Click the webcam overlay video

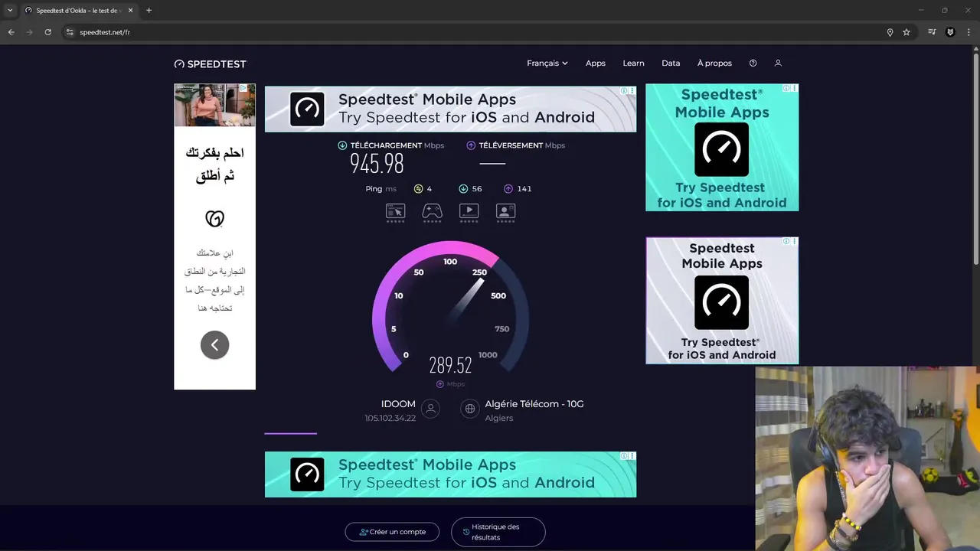(867, 458)
